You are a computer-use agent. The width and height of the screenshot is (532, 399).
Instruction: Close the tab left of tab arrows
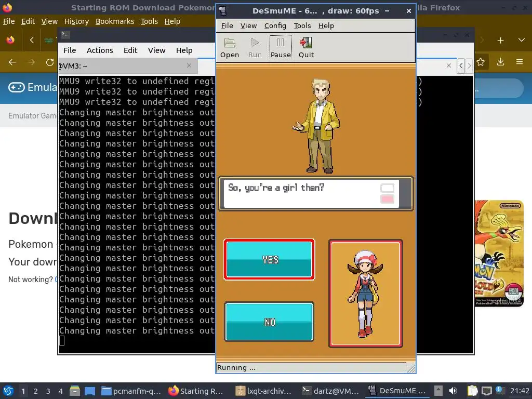point(448,65)
